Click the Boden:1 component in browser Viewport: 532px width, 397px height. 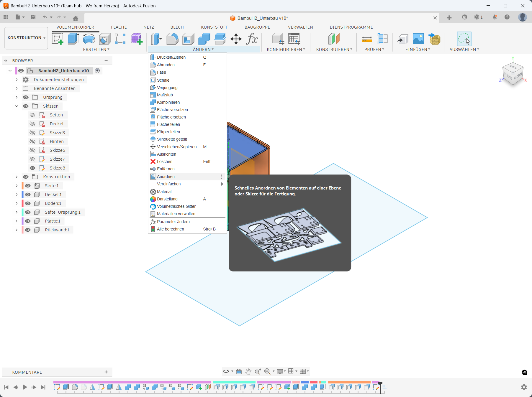(x=53, y=203)
